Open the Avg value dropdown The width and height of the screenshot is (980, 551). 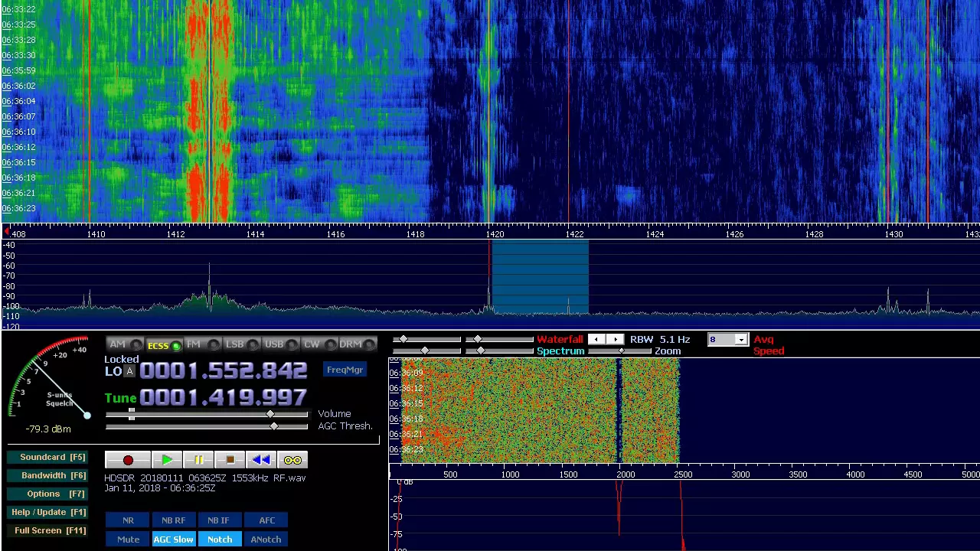pos(740,340)
